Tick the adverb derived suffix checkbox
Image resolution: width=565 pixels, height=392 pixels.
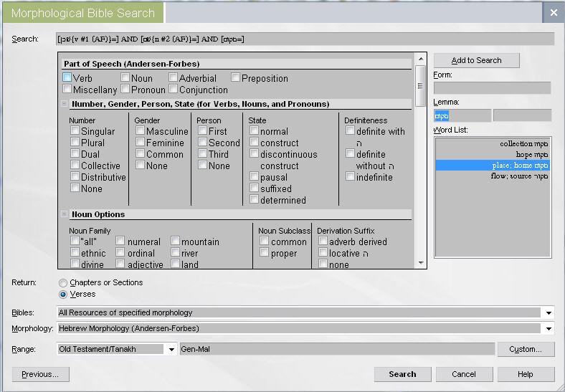click(323, 241)
